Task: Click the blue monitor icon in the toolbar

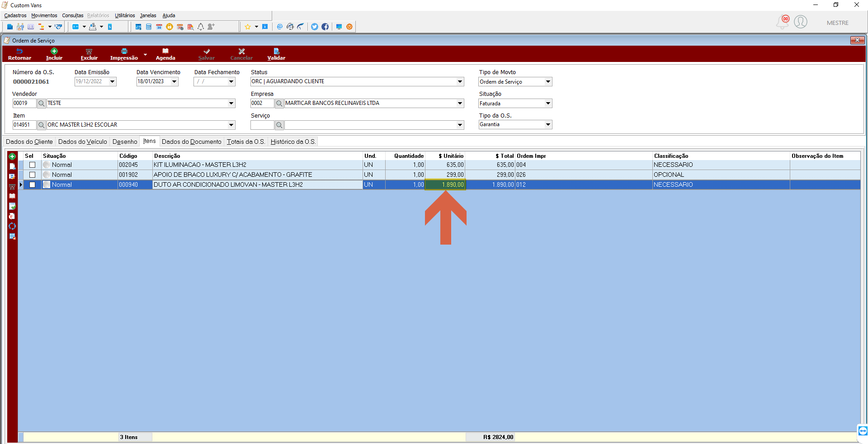Action: coord(339,27)
